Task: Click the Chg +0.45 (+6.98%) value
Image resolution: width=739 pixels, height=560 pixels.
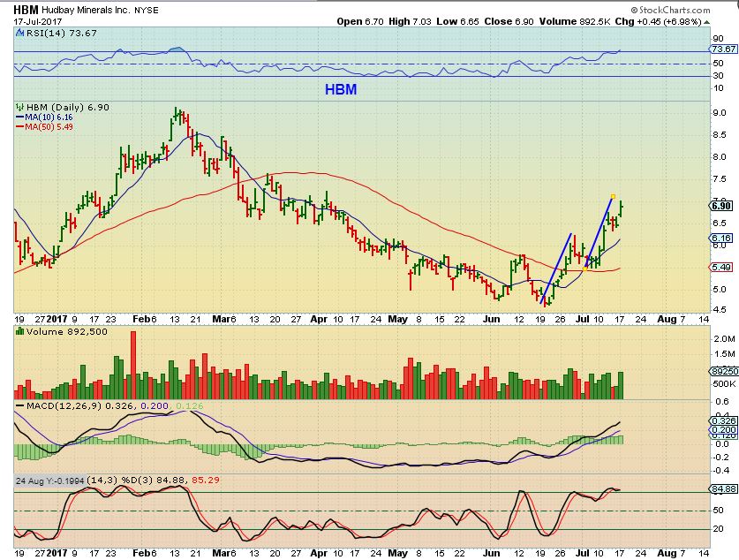Action: pos(658,21)
